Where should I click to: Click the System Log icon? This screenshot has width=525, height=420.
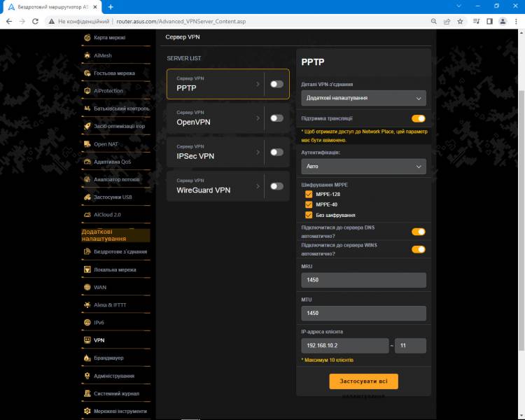[x=87, y=393]
